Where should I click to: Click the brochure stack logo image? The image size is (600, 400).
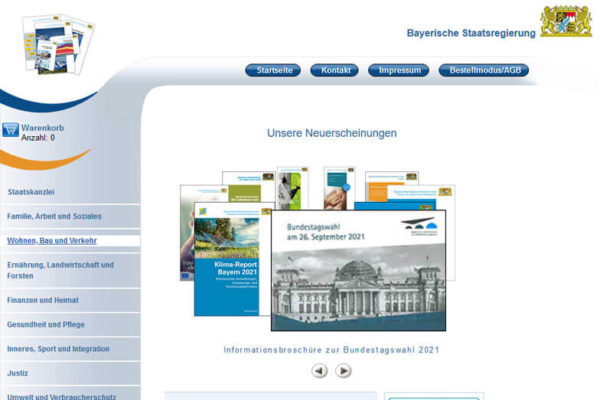pyautogui.click(x=58, y=44)
